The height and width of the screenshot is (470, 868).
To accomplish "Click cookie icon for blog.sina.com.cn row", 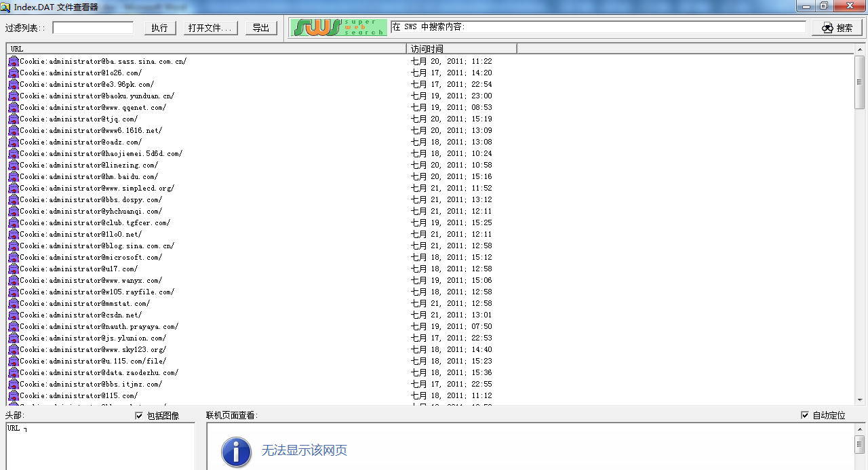I will 14,246.
